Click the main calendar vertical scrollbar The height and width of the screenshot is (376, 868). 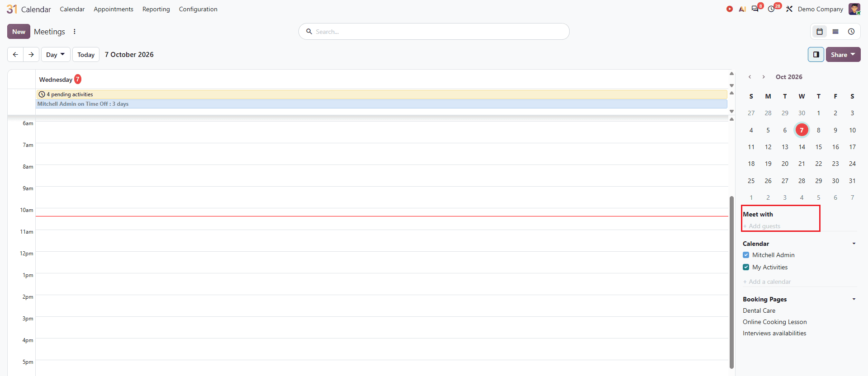(x=731, y=282)
